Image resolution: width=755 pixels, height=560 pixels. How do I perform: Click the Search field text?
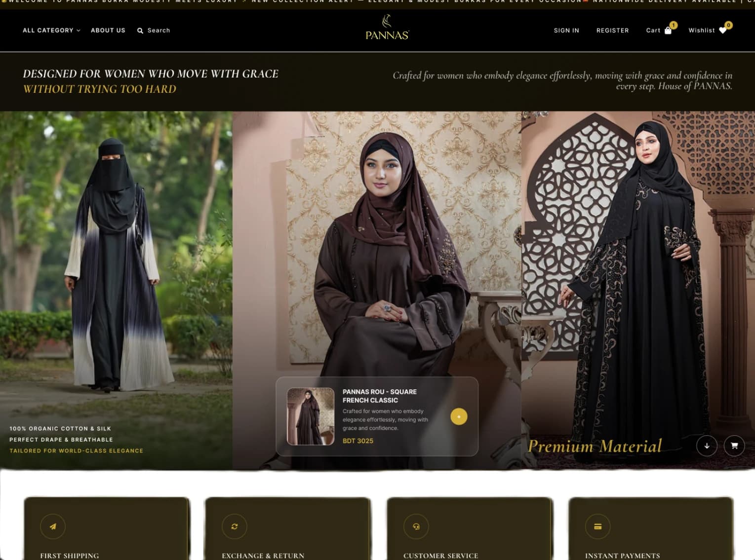[x=159, y=31]
